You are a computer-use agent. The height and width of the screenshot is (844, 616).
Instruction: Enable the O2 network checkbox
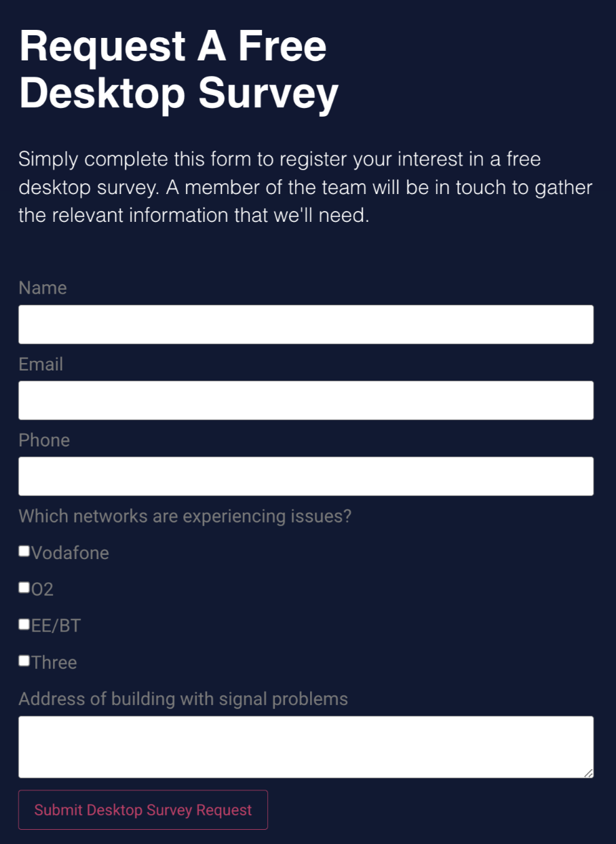click(x=24, y=588)
